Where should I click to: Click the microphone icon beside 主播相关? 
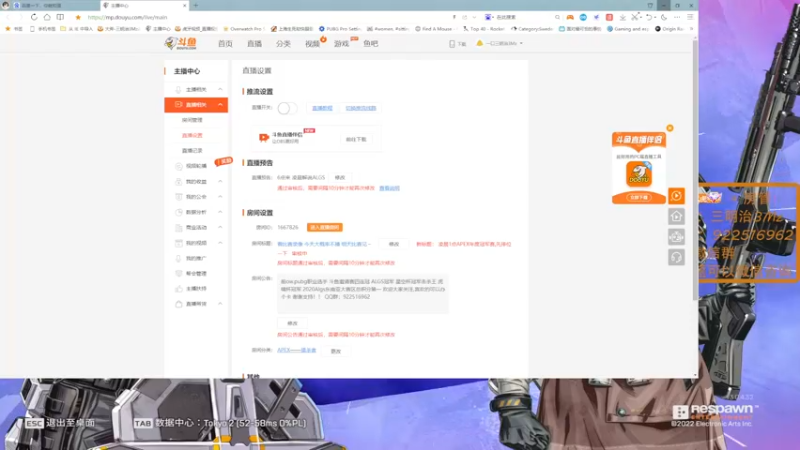[178, 89]
